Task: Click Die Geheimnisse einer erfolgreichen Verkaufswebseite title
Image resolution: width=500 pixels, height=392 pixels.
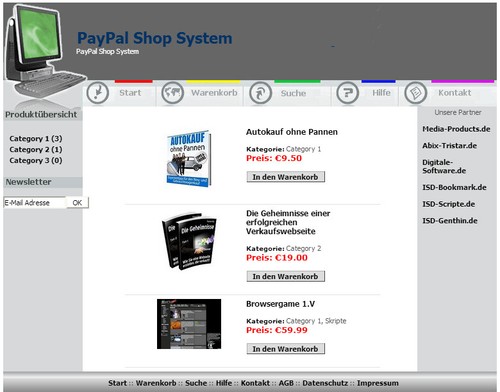Action: [288, 222]
